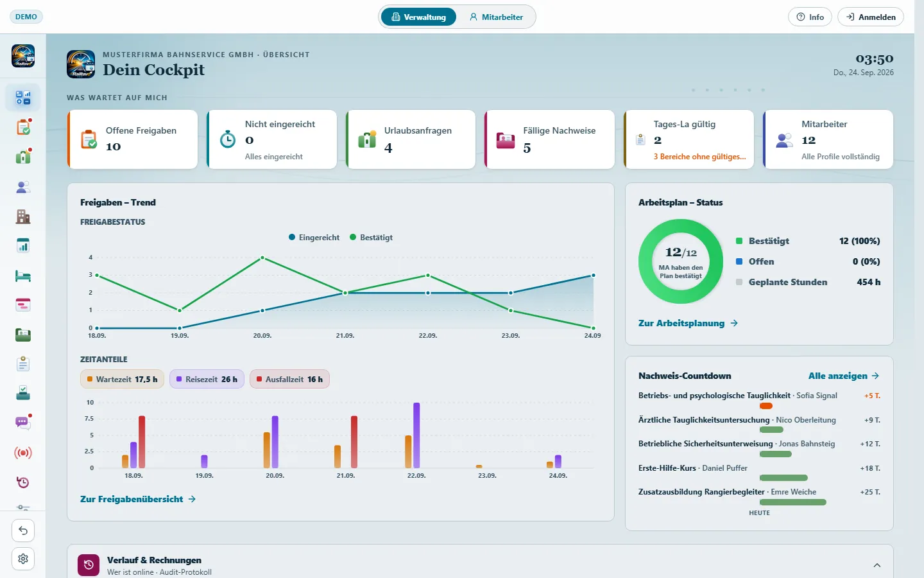The height and width of the screenshot is (578, 924).
Task: Open the Mitarbeiter card showing 12
Action: 828,139
